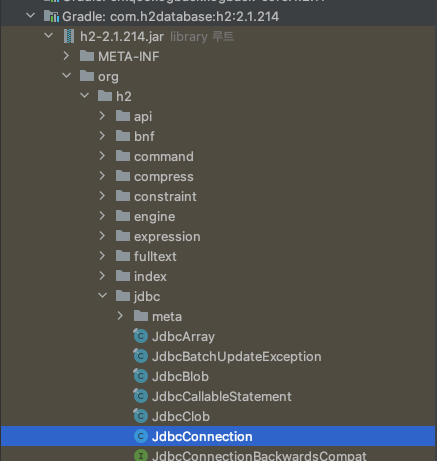Expand the api package
Image resolution: width=437 pixels, height=461 pixels.
(x=102, y=116)
